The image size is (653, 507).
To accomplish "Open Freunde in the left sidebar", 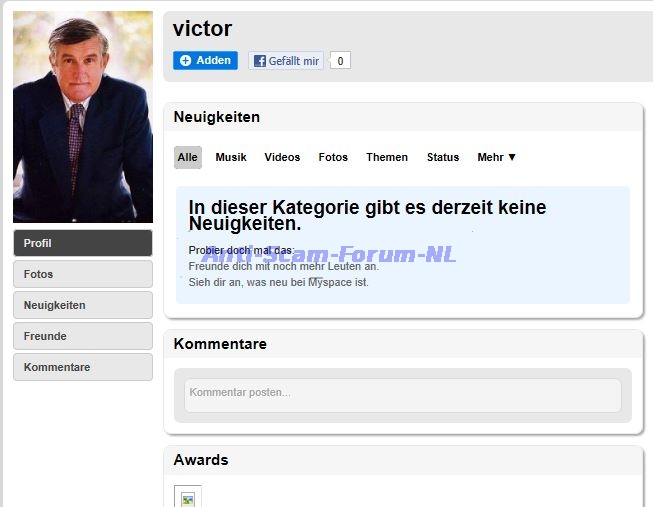I will (x=82, y=336).
